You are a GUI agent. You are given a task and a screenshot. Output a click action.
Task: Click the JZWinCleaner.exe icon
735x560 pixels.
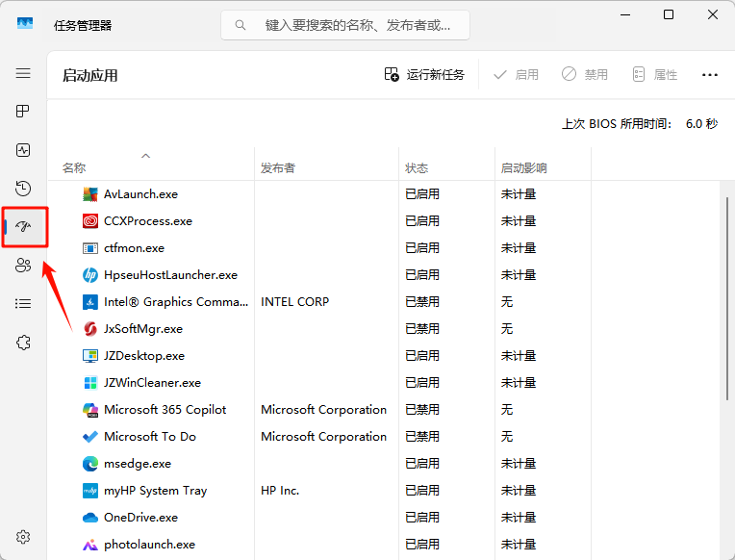point(90,383)
